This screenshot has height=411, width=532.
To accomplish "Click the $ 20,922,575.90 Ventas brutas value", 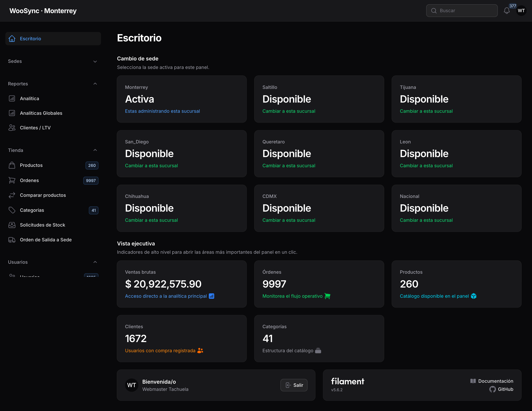I will (x=163, y=284).
